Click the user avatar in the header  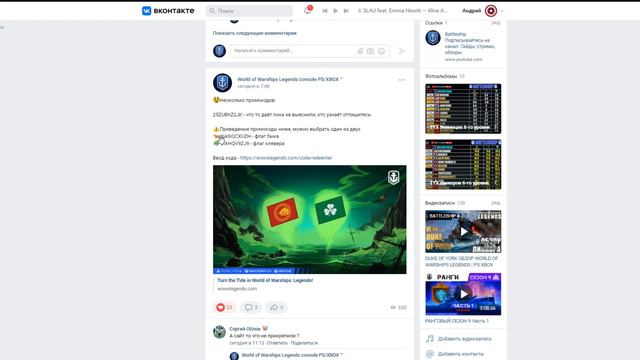point(491,11)
